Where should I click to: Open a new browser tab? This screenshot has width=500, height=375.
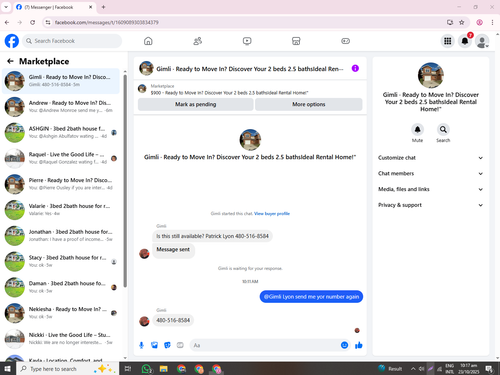coord(103,7)
